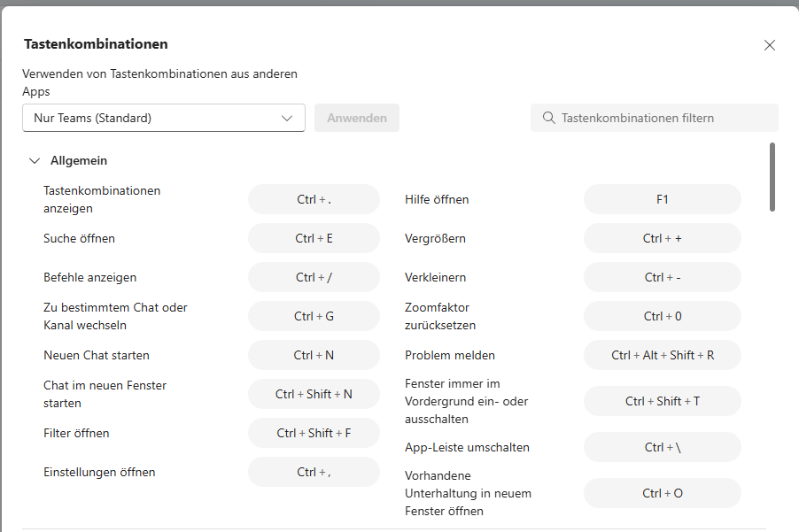The height and width of the screenshot is (532, 799).
Task: Click the Ctrl + \ shortcut pill
Action: pyautogui.click(x=663, y=448)
